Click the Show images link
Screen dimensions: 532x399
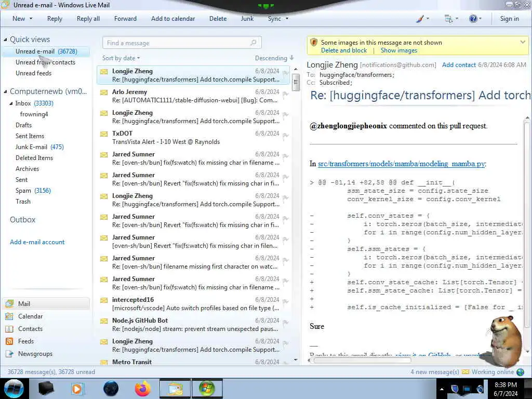coord(398,50)
